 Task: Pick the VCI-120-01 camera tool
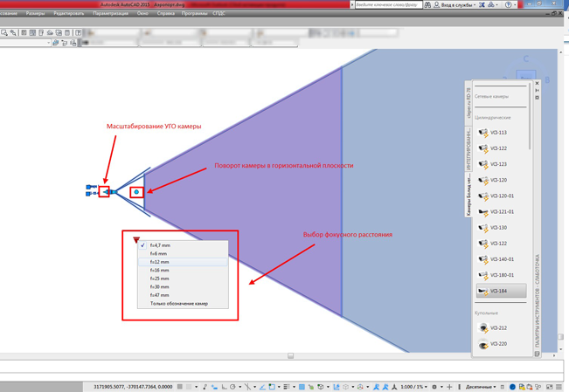(x=501, y=196)
